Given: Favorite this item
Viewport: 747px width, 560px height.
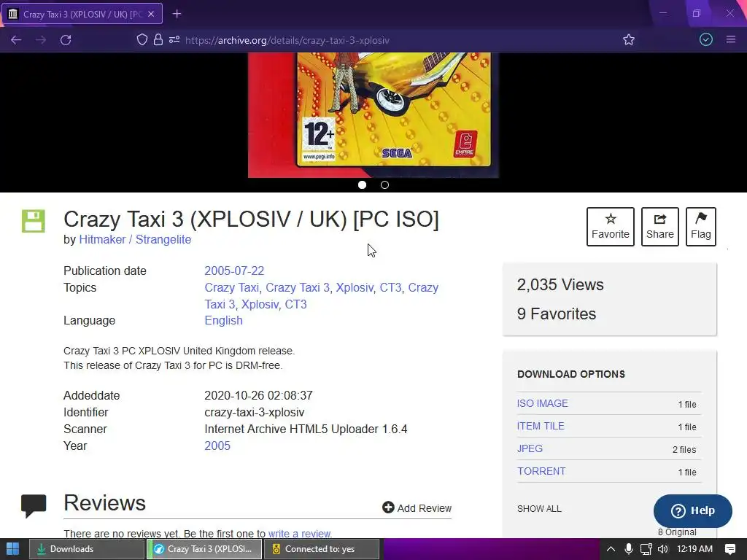Looking at the screenshot, I should (611, 227).
